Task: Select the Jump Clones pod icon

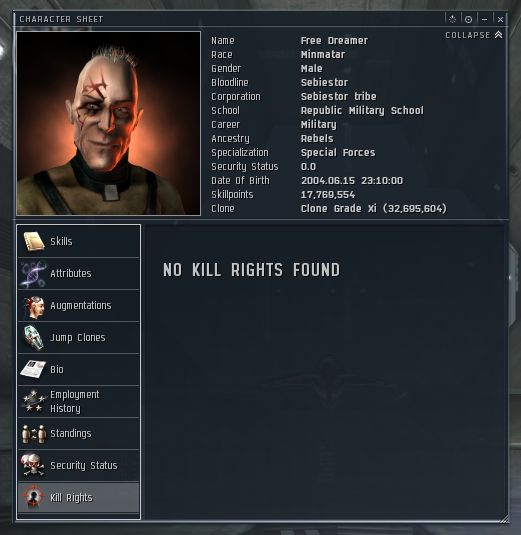Action: pos(34,338)
